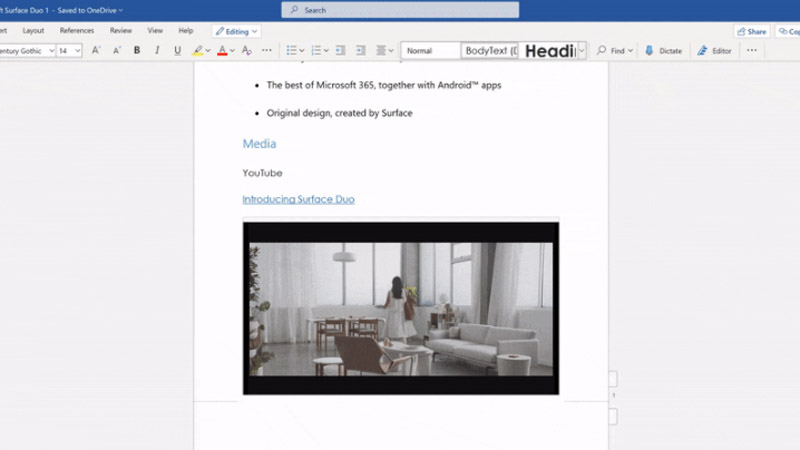The width and height of the screenshot is (800, 450).
Task: Click the increase indent icon
Action: click(361, 50)
